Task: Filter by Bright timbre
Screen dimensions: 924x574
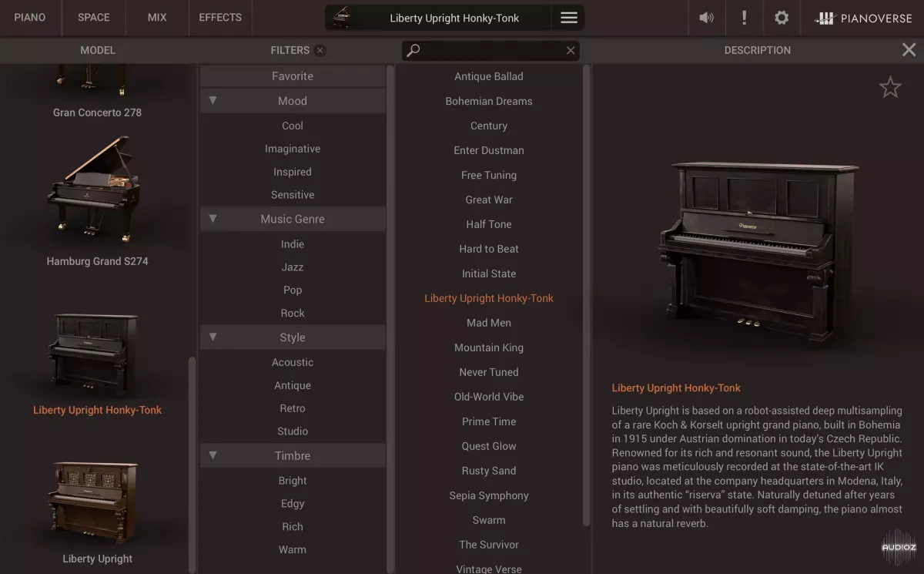Action: (x=293, y=481)
